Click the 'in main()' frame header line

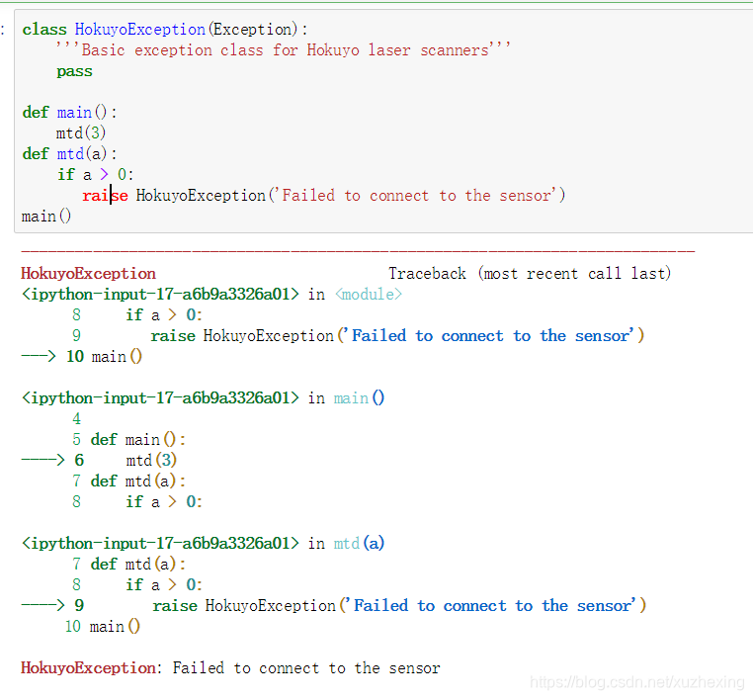click(x=204, y=397)
